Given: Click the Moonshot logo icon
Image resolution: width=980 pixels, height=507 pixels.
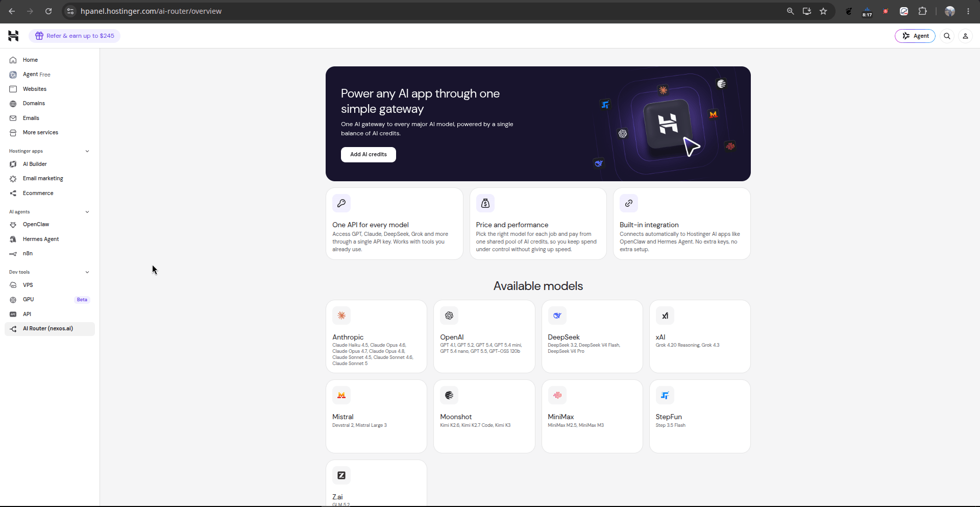Looking at the screenshot, I should 449,395.
